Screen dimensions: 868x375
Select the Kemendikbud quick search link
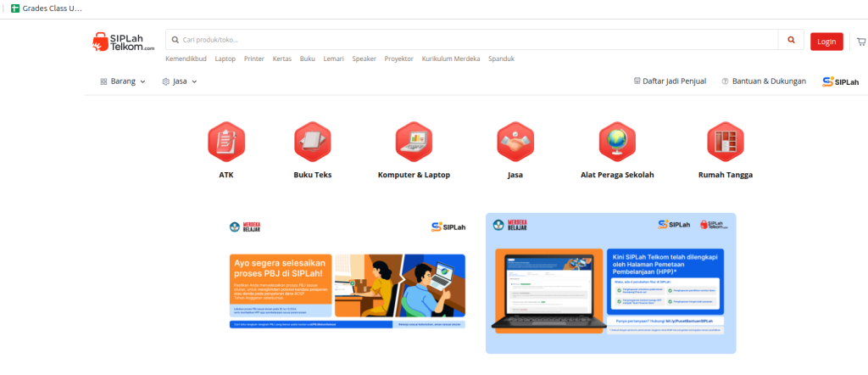186,59
